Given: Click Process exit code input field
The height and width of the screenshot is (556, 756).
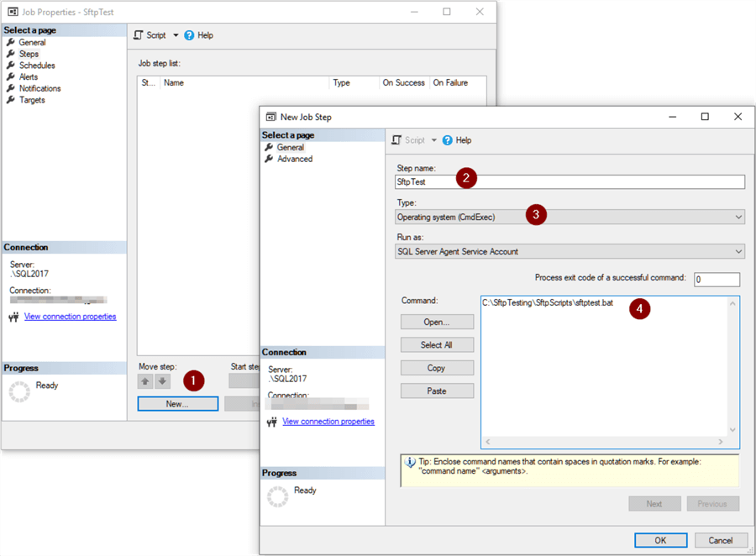Looking at the screenshot, I should 717,279.
